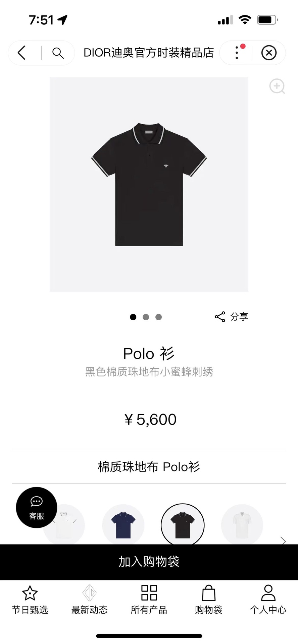Add to shopping bag (加入购物袋)

click(x=149, y=562)
